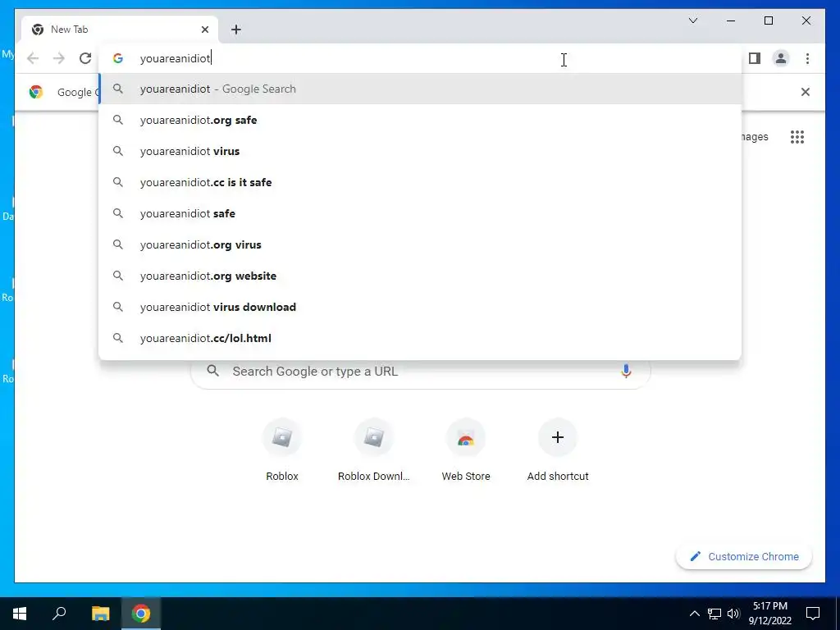The height and width of the screenshot is (630, 840).
Task: Open the Windows Start menu
Action: [x=20, y=614]
